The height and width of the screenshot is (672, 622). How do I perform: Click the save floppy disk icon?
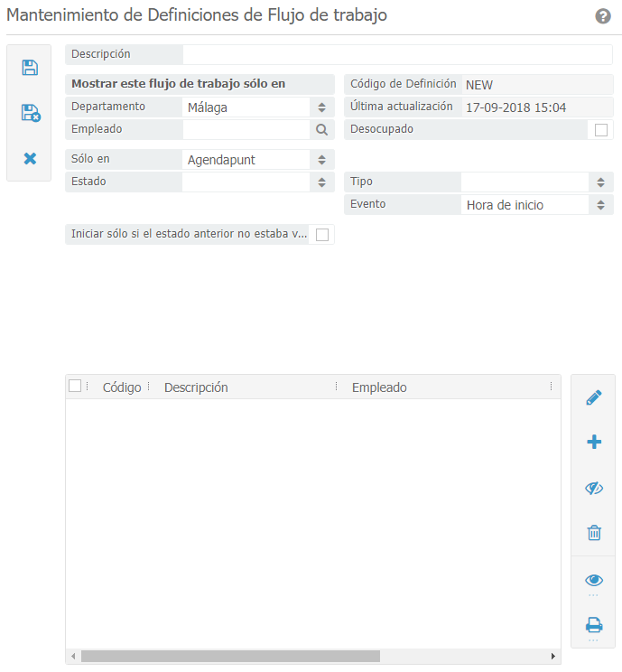tap(30, 67)
